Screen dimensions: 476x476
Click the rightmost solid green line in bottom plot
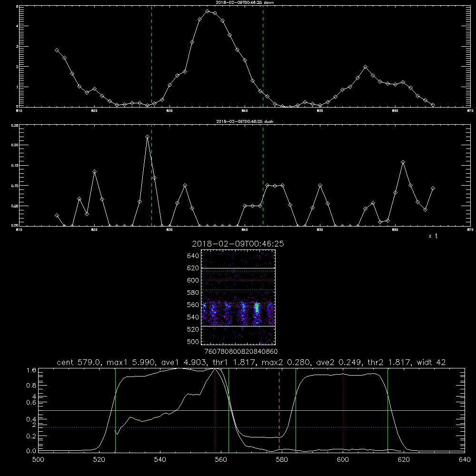(x=387, y=410)
